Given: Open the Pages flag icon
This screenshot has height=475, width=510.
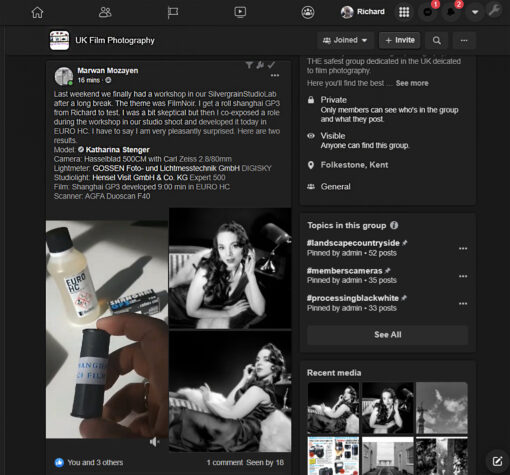Looking at the screenshot, I should 173,13.
